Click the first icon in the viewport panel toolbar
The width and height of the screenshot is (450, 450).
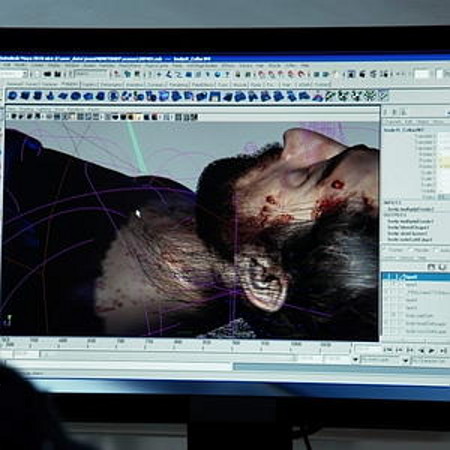[14, 116]
